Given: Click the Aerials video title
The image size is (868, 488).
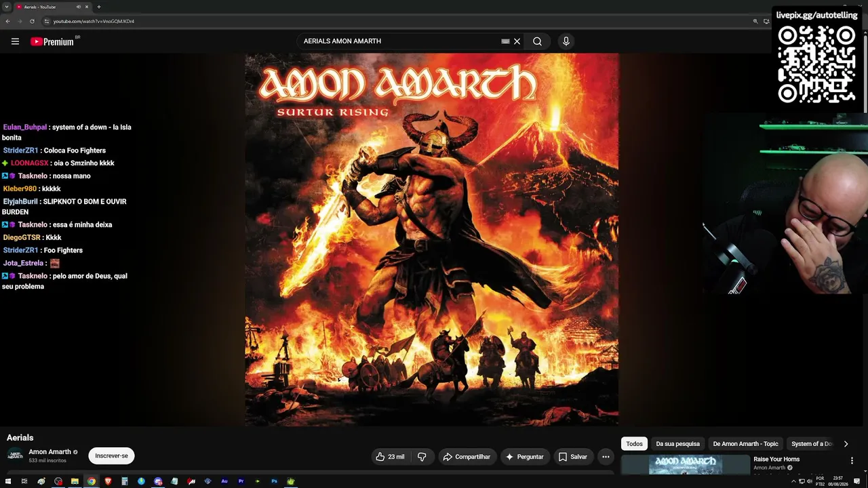Looking at the screenshot, I should tap(20, 438).
